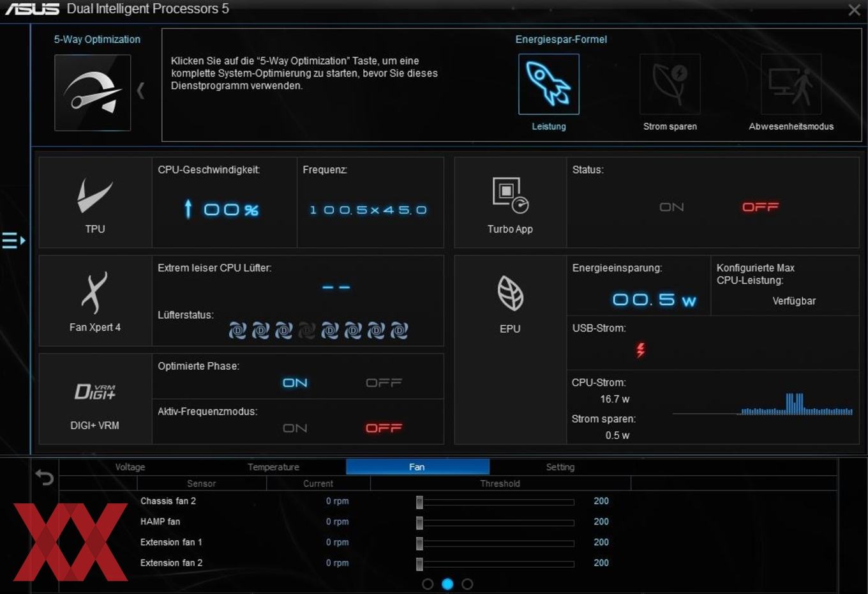Open the left sidebar menu icon
868x594 pixels.
13,241
